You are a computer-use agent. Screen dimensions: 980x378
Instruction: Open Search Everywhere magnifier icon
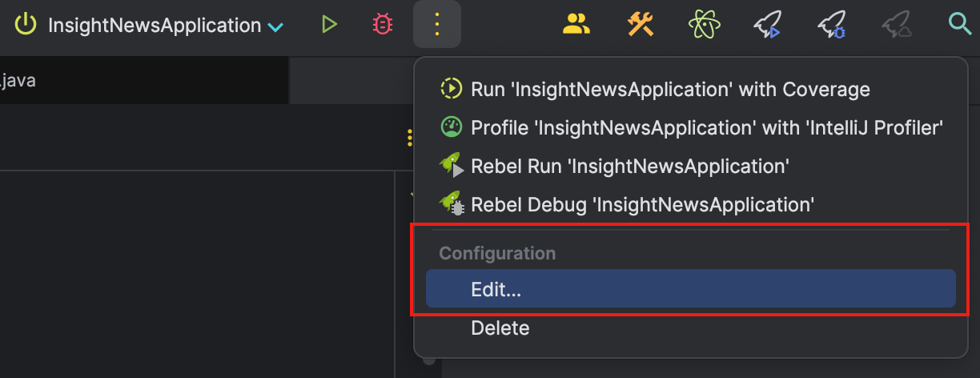(959, 25)
